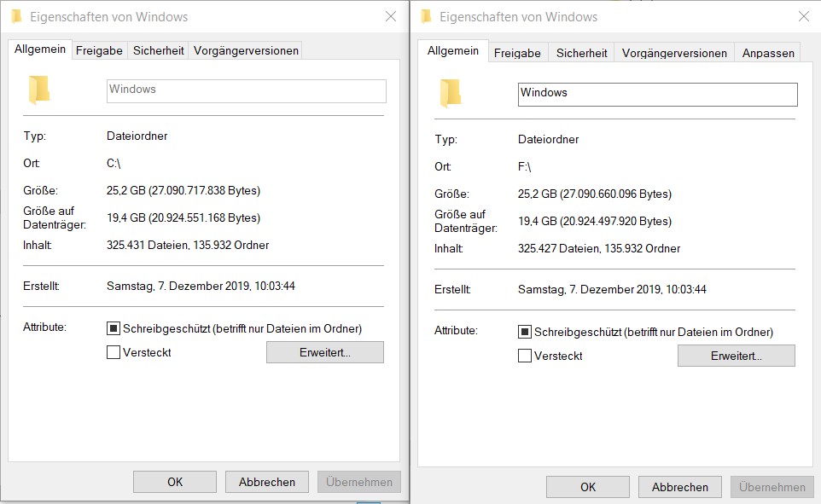The width and height of the screenshot is (821, 504).
Task: Click the location value C:\
Action: [x=114, y=163]
